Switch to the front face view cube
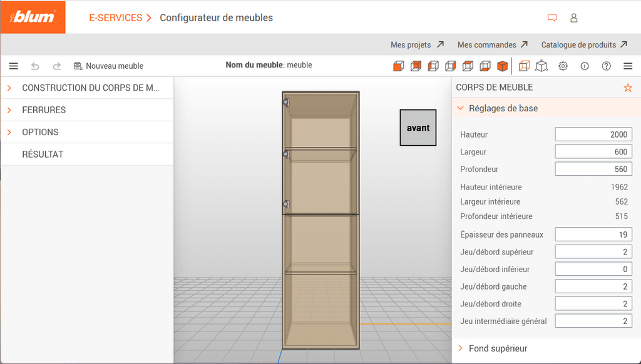 pyautogui.click(x=398, y=66)
